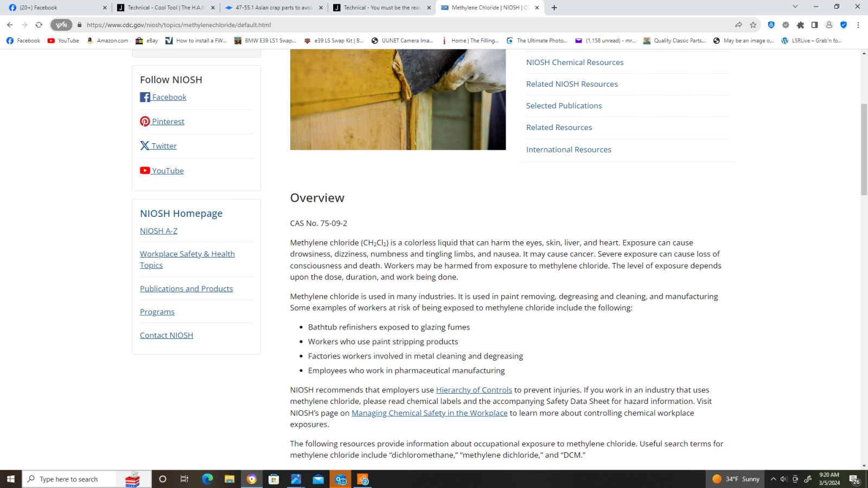Open the Mail app from taskbar

click(318, 479)
